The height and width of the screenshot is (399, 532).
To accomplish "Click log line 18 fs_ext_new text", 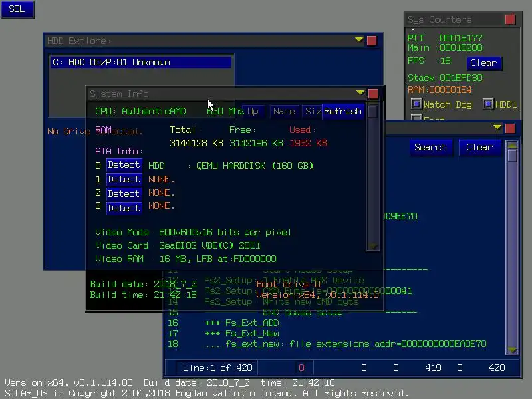I will (x=346, y=344).
